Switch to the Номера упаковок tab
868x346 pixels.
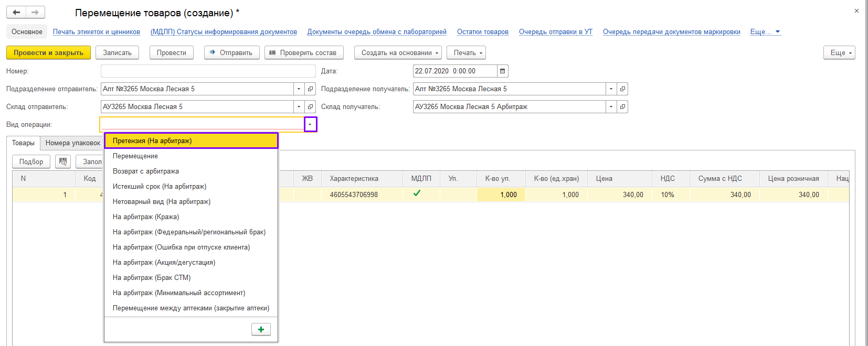pos(72,143)
